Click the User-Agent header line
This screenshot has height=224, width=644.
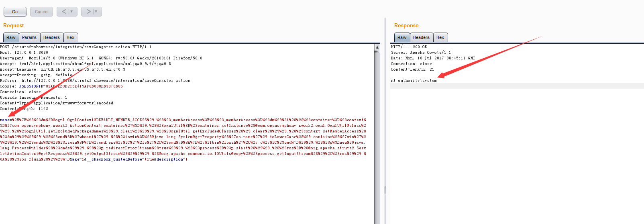click(101, 58)
